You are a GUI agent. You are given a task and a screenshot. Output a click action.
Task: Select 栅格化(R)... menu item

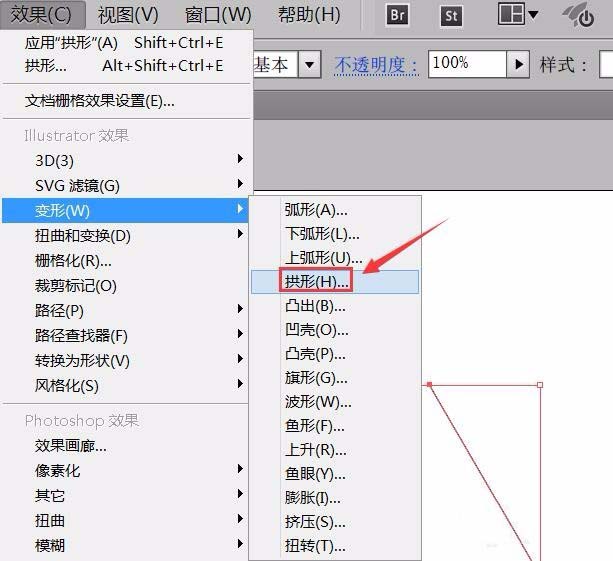(126, 260)
